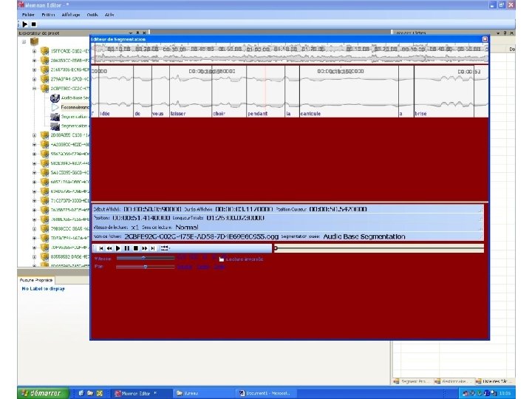This screenshot has height=399, width=532.
Task: Expand the 83558582 tree node
Action: 34,257
